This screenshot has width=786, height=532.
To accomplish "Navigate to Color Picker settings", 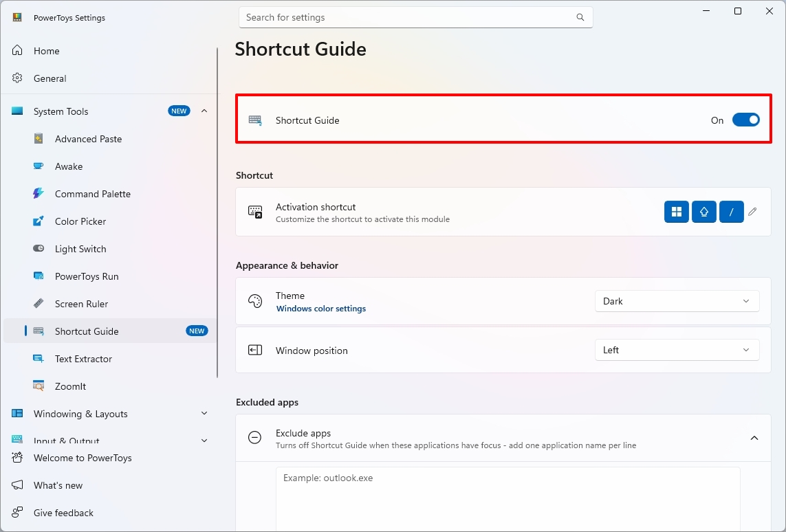I will pos(80,221).
